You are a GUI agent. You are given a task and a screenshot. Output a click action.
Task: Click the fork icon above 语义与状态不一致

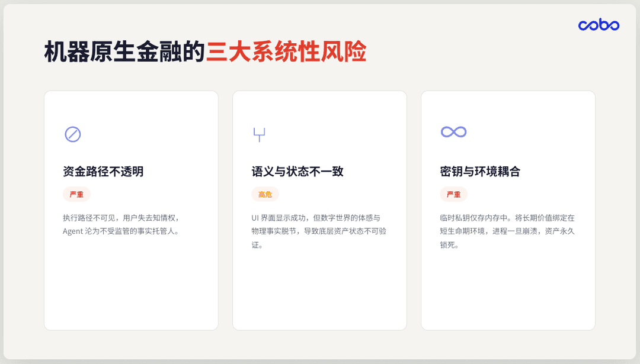pos(259,135)
